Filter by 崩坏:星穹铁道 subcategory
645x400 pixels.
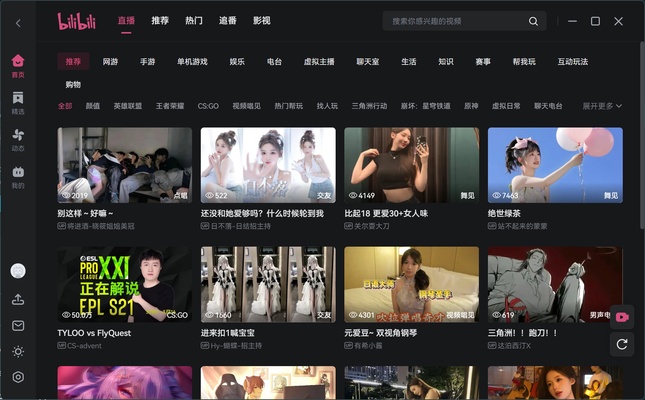pyautogui.click(x=425, y=106)
